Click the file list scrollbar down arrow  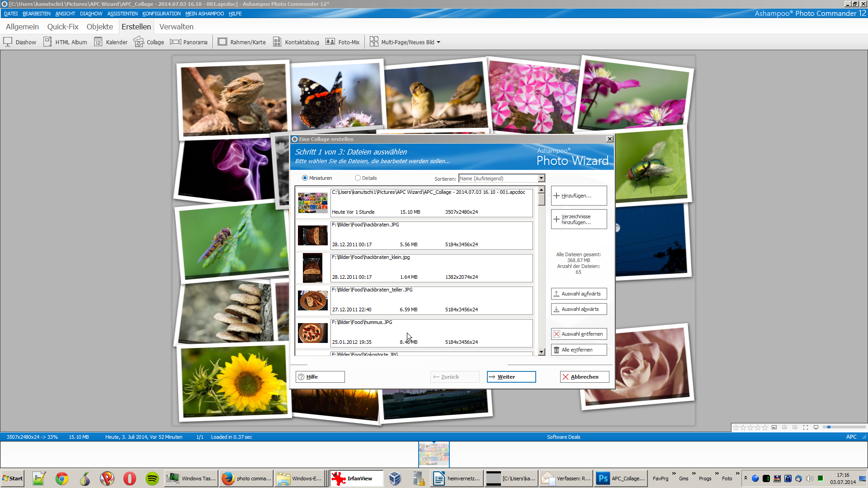(x=541, y=352)
